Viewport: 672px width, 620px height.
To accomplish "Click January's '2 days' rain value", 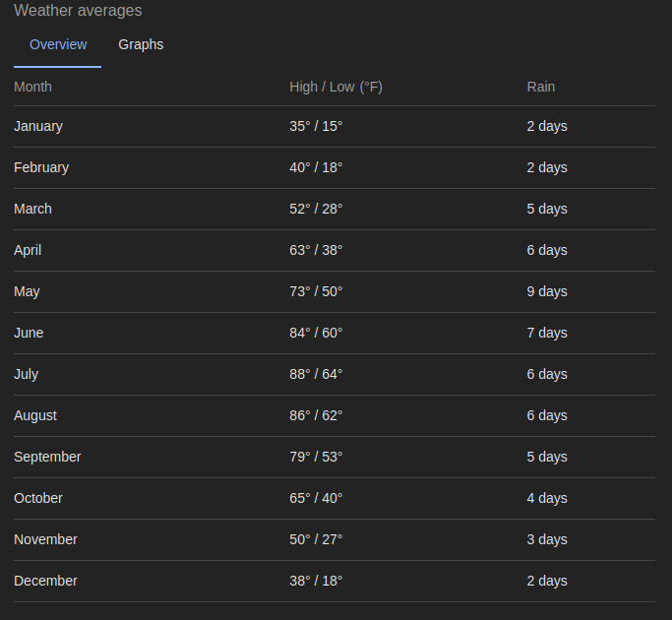I will [x=547, y=126].
